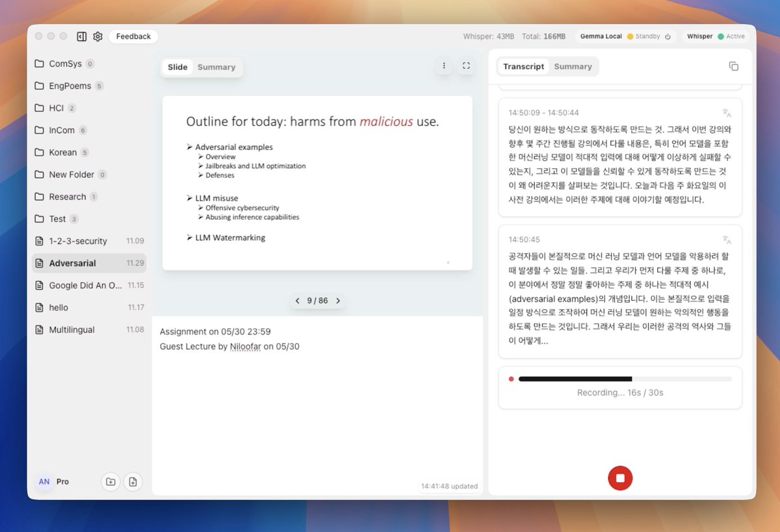780x532 pixels.
Task: Click the 14:50:09 - 14:50:44 timestamp
Action: 543,113
